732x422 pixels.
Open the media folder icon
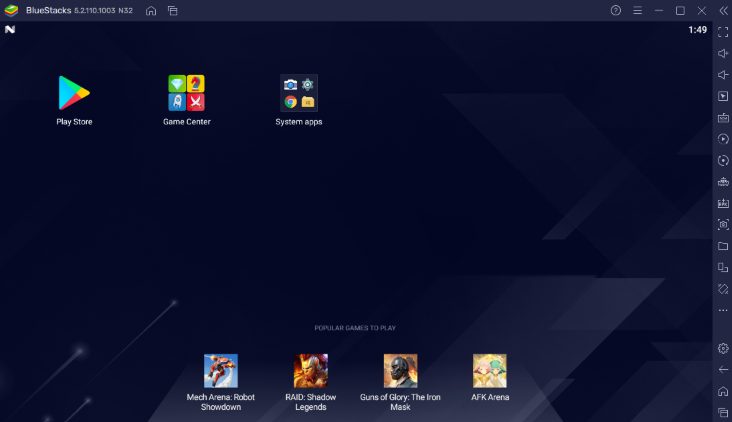point(723,246)
